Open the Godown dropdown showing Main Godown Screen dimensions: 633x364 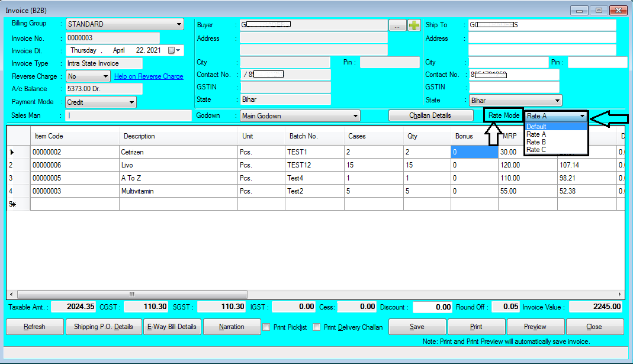(355, 115)
